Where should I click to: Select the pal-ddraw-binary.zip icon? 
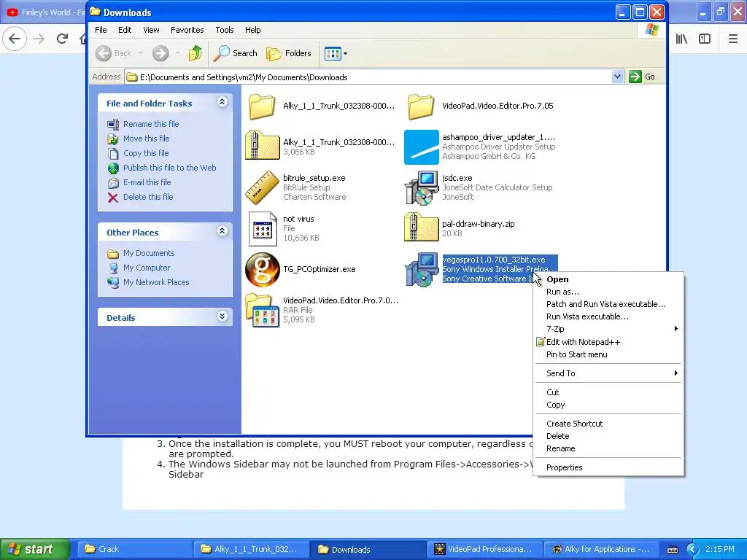421,227
